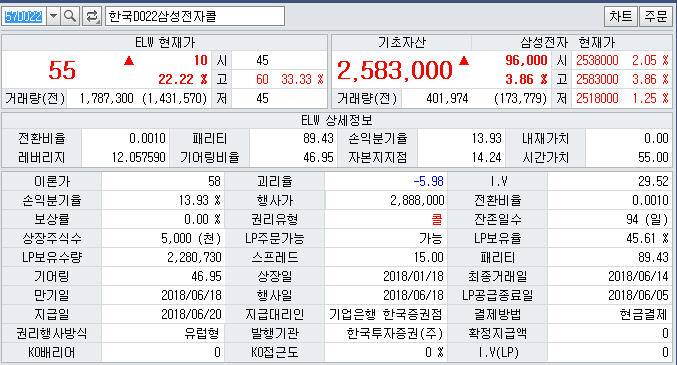Select underlying low price 2518000
The image size is (677, 365).
click(x=597, y=98)
